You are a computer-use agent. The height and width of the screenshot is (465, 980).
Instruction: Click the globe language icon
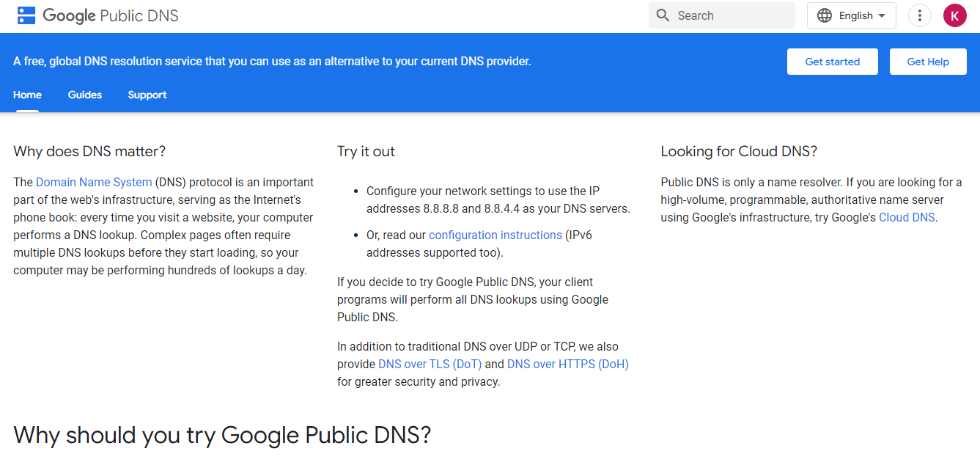[x=825, y=15]
